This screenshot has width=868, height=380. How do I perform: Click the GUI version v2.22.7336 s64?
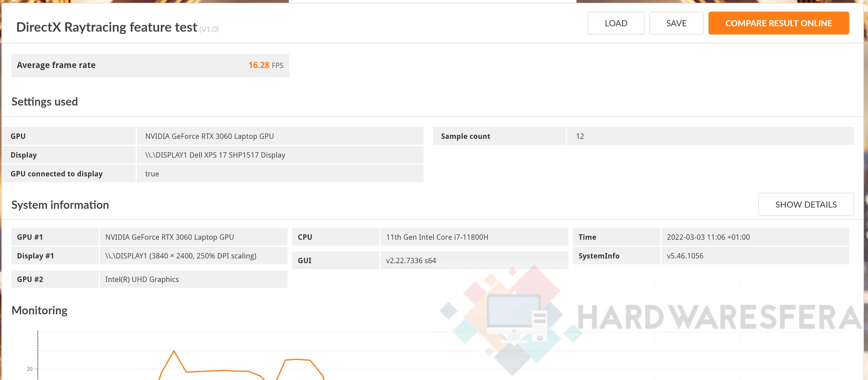411,260
